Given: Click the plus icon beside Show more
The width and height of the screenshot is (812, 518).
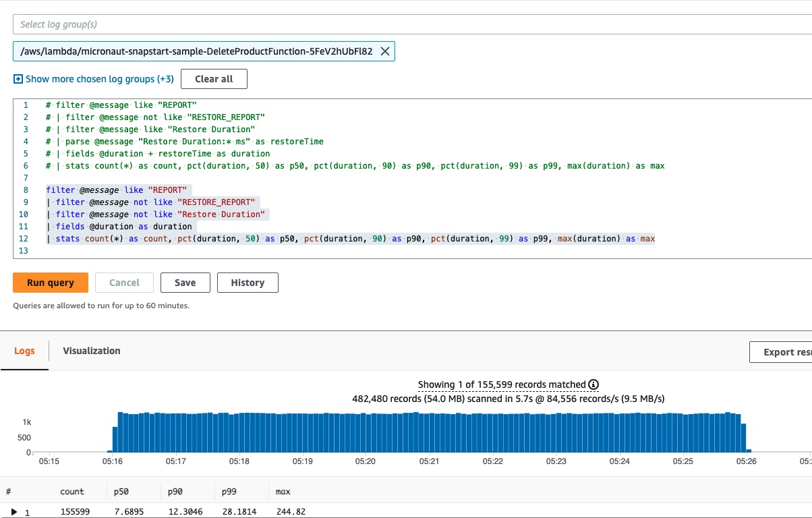Looking at the screenshot, I should point(18,79).
